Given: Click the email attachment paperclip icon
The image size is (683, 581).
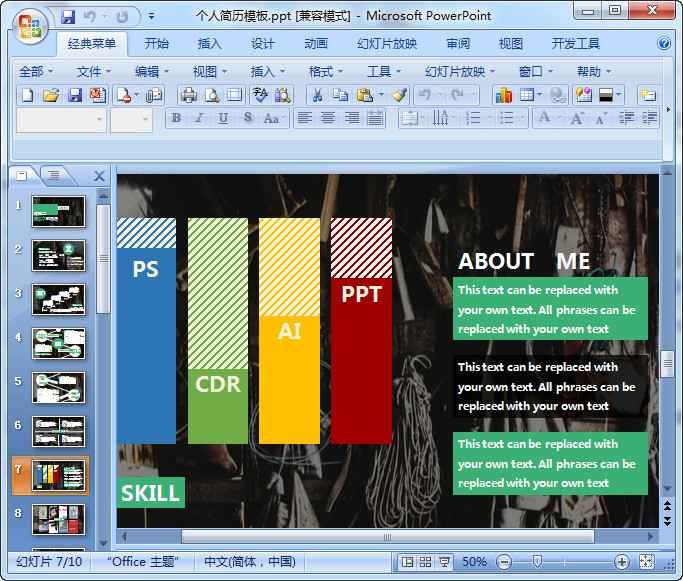Looking at the screenshot, I should (154, 95).
